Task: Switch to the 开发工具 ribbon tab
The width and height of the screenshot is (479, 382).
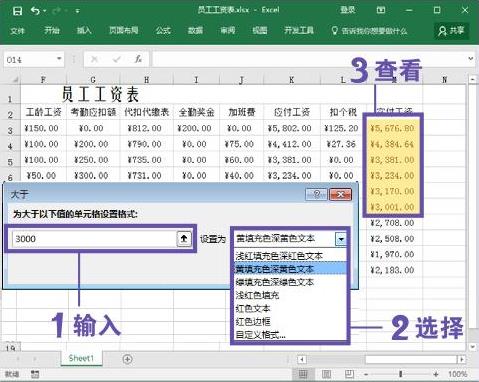Action: pos(299,30)
